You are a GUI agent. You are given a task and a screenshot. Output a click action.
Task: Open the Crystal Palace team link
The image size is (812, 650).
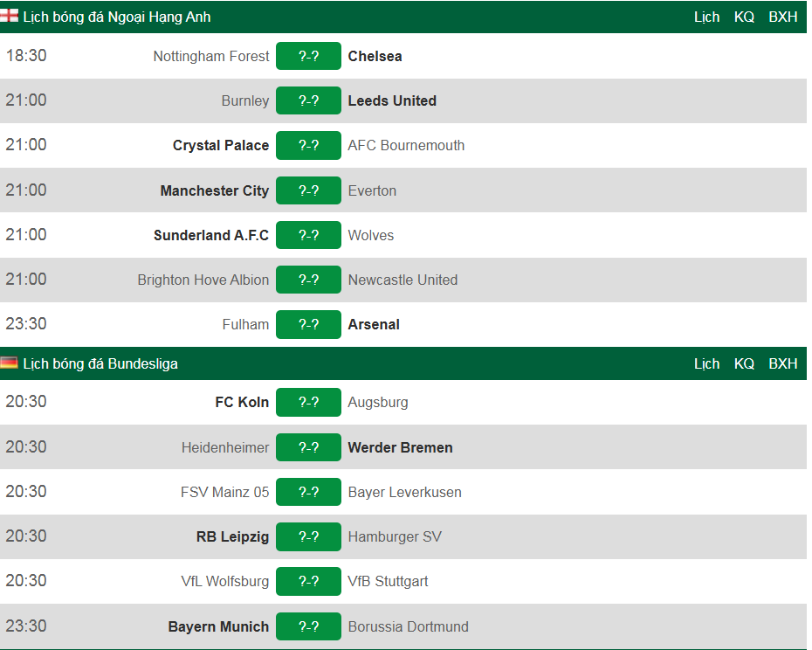point(221,145)
